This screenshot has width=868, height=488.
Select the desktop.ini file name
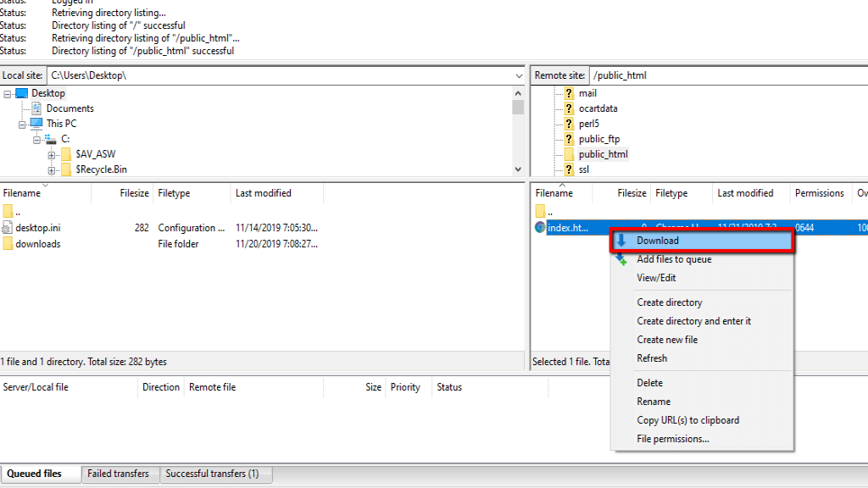(38, 227)
